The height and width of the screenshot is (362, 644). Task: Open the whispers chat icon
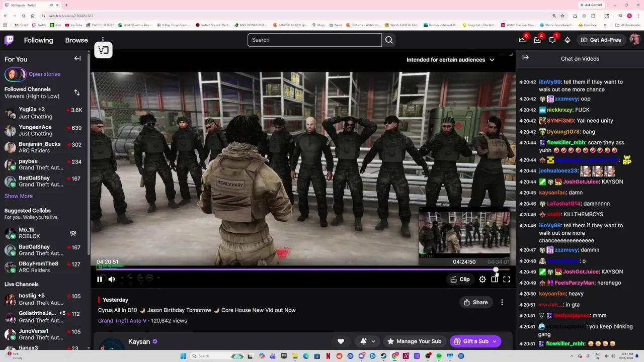coord(552,40)
